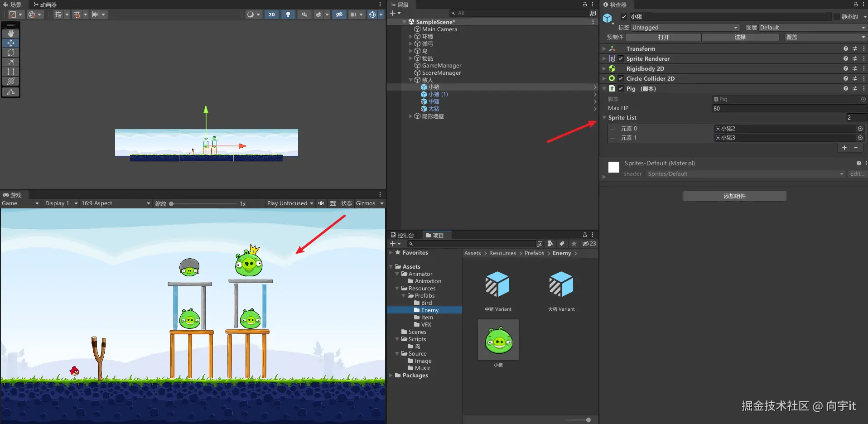Click the 打开 prefab button

tap(663, 37)
